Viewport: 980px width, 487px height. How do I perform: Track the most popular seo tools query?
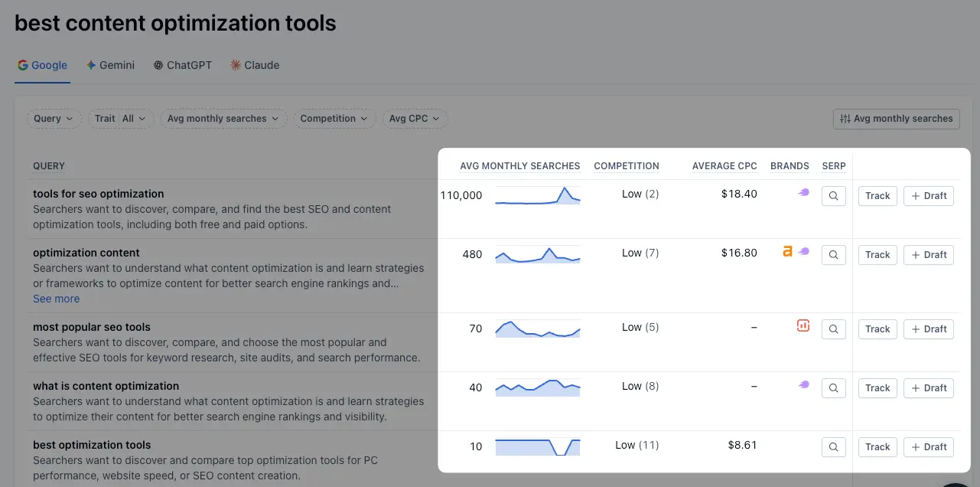click(x=877, y=329)
